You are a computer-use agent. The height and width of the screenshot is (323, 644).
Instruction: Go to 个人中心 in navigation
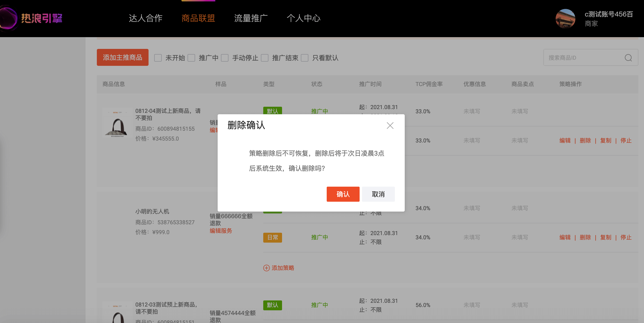click(x=303, y=18)
